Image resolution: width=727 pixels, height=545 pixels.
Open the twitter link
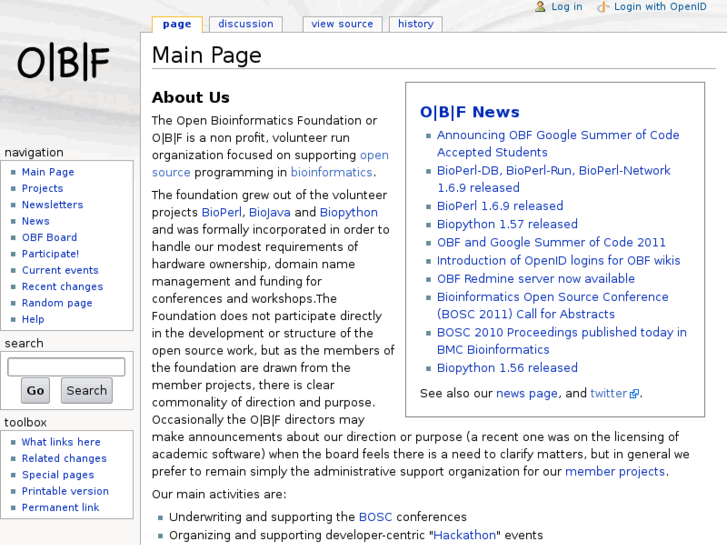click(608, 394)
